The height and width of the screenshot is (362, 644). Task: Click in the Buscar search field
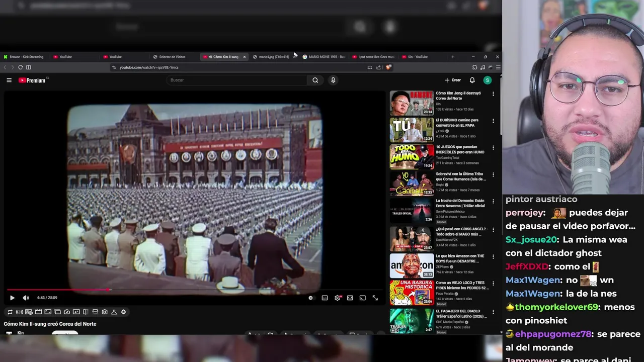click(x=236, y=80)
